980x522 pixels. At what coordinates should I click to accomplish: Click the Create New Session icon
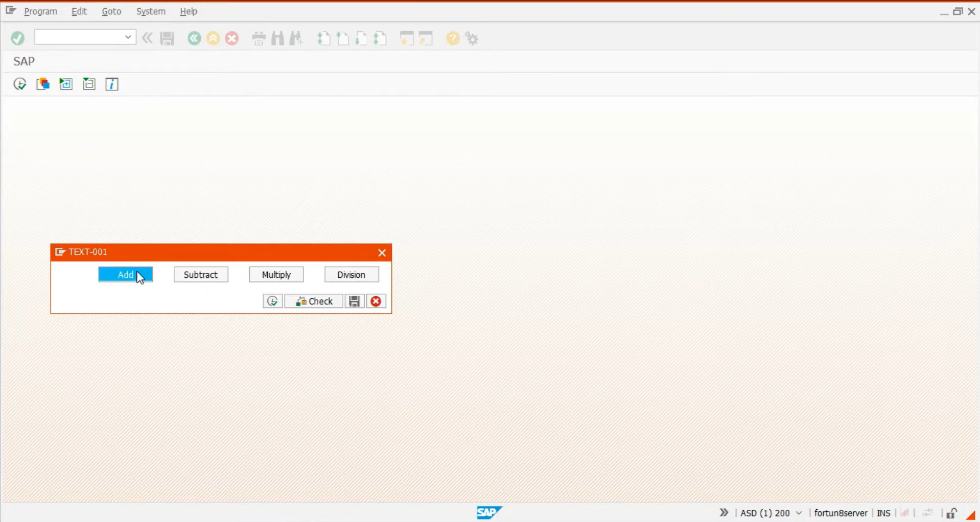click(407, 38)
